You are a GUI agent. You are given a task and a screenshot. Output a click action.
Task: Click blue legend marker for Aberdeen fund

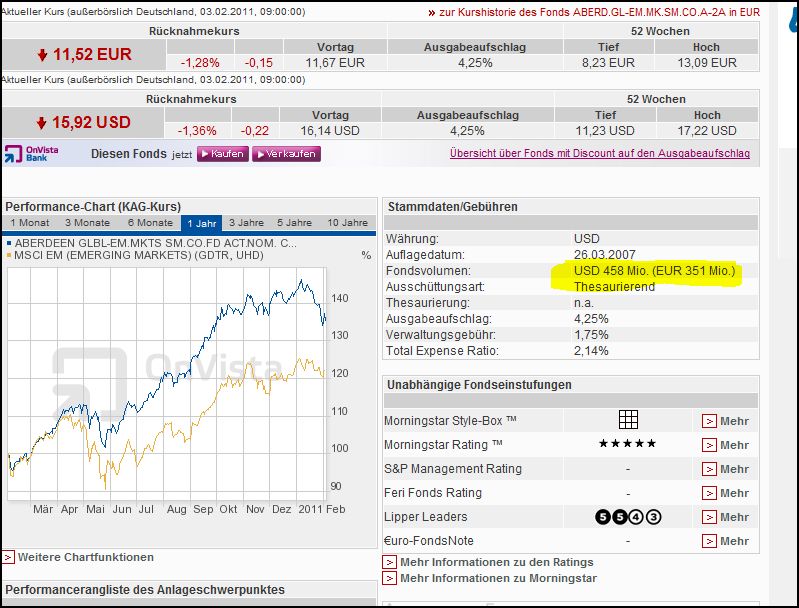tap(9, 243)
